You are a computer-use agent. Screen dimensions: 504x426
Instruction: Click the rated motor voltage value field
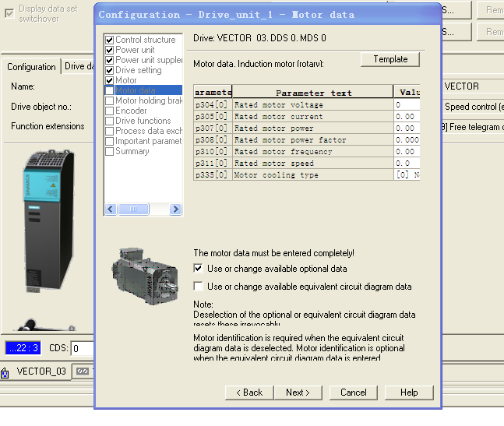406,105
